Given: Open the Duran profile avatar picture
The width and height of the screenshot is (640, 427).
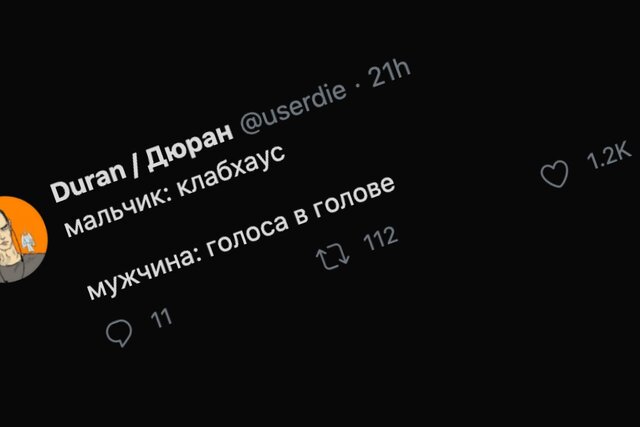Looking at the screenshot, I should [14, 240].
